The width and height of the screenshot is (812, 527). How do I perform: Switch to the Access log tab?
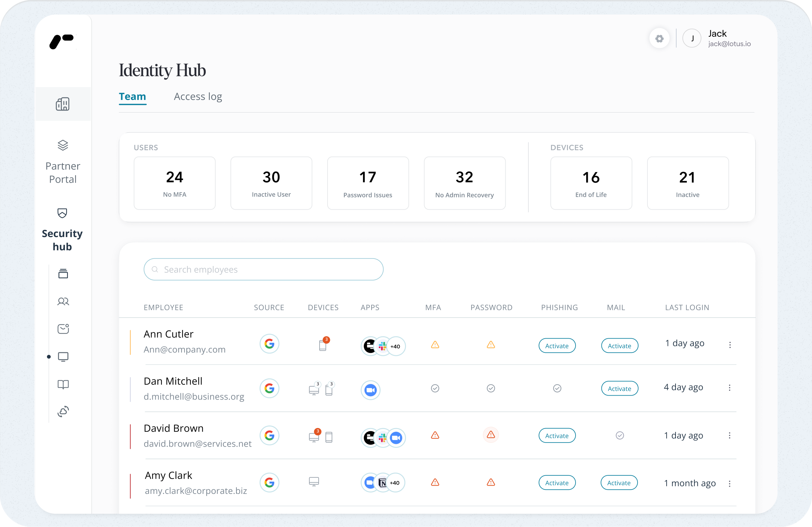pos(198,97)
